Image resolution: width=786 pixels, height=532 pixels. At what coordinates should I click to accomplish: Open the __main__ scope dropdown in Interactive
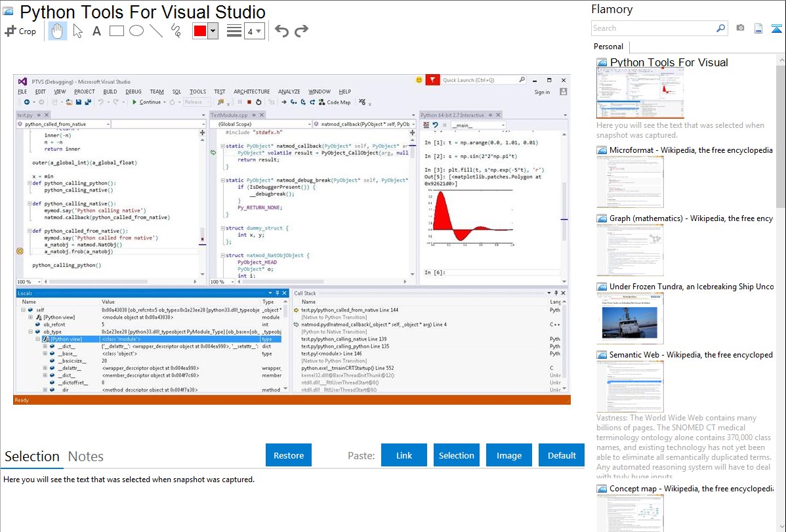(478, 125)
